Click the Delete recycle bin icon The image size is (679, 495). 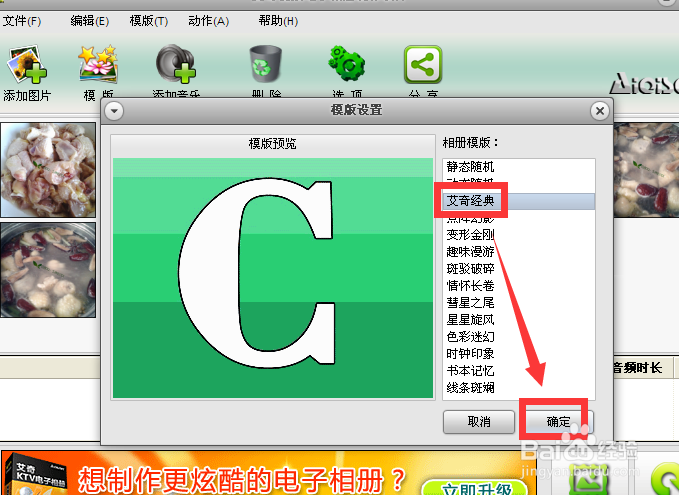coord(266,65)
